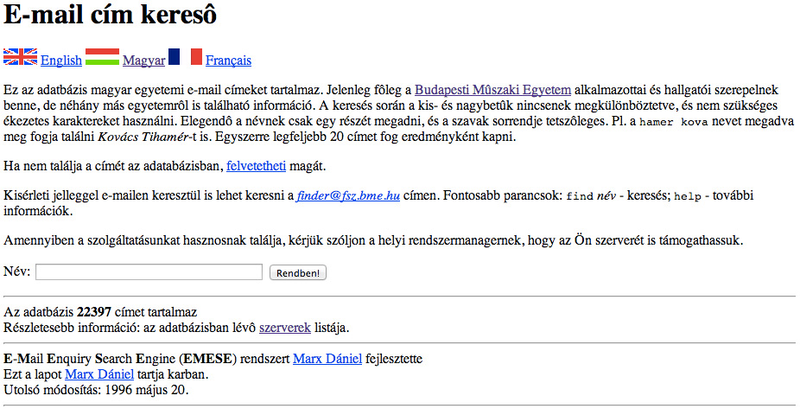Click the British flag icon
Viewport: 800px width, 415px height.
coord(20,57)
